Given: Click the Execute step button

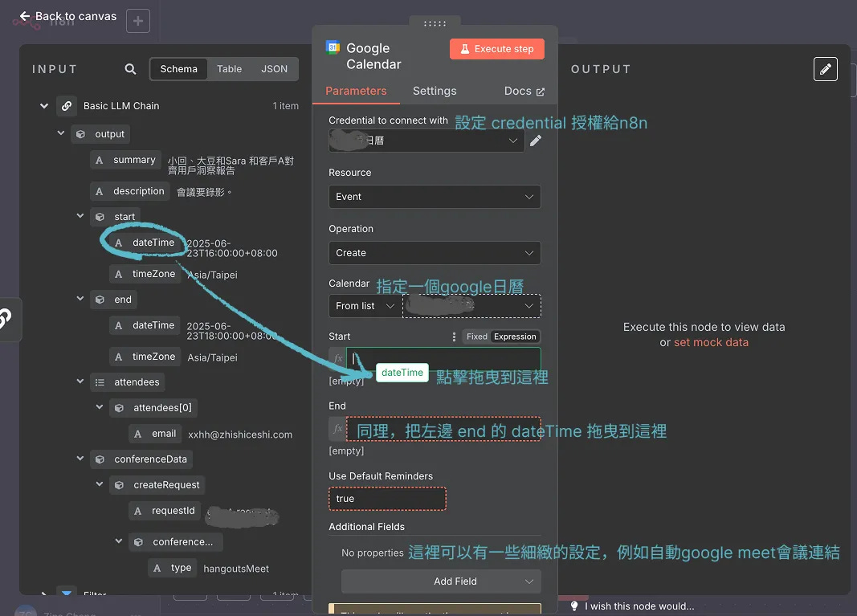Looking at the screenshot, I should coord(497,49).
